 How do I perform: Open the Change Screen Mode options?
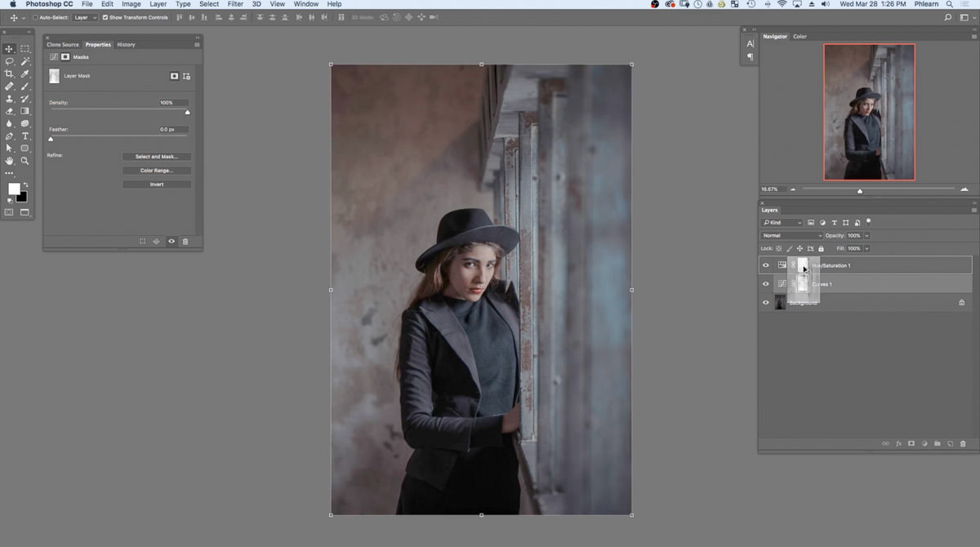coord(24,212)
